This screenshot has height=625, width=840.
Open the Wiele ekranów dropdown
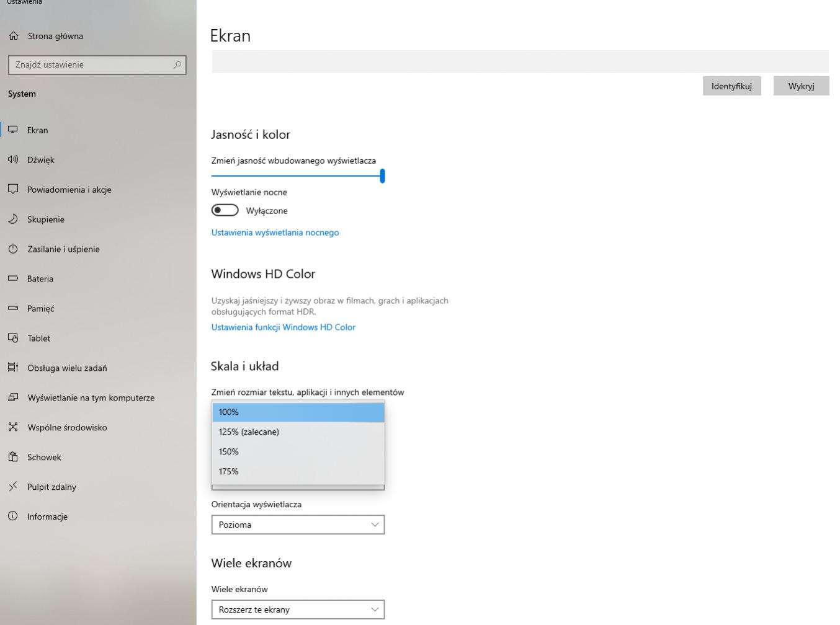pyautogui.click(x=298, y=609)
